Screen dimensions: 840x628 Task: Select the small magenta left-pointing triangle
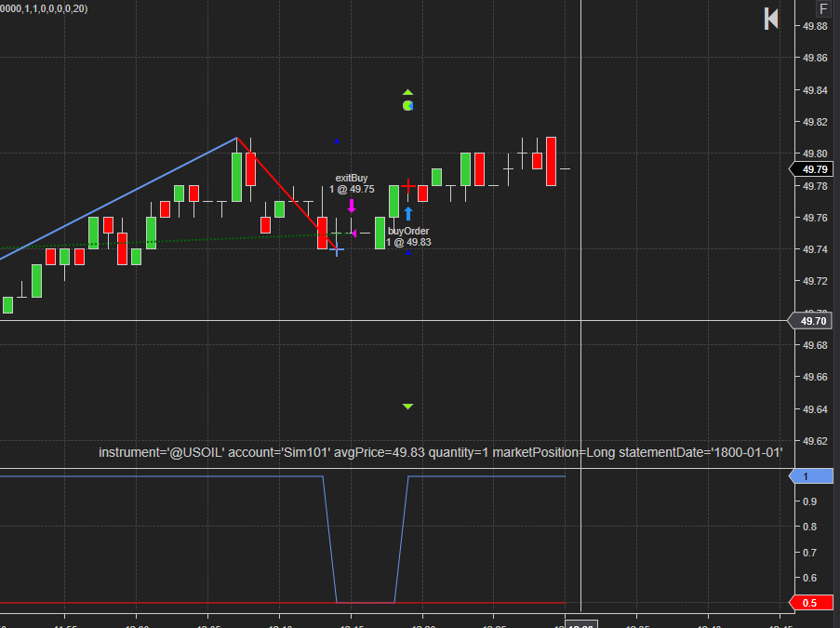click(x=353, y=234)
